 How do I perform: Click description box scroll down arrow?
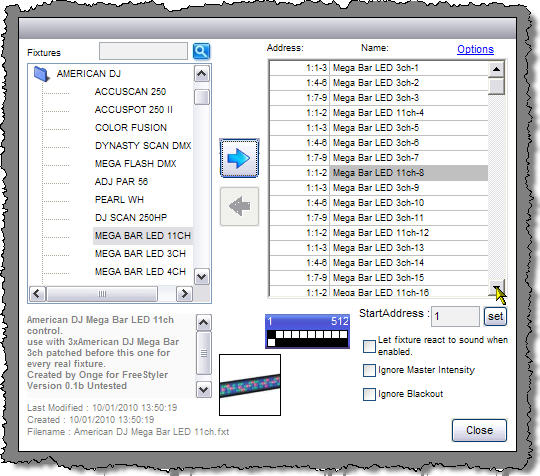point(204,390)
